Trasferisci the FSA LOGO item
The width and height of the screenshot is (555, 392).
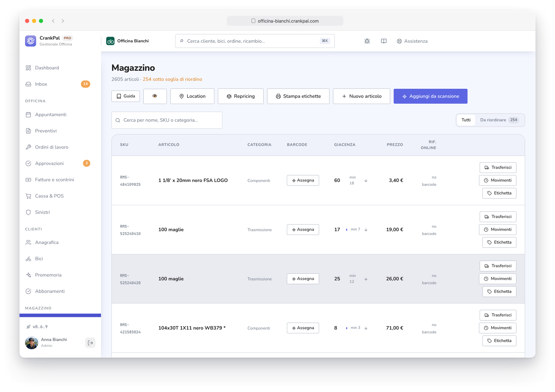[x=498, y=167]
